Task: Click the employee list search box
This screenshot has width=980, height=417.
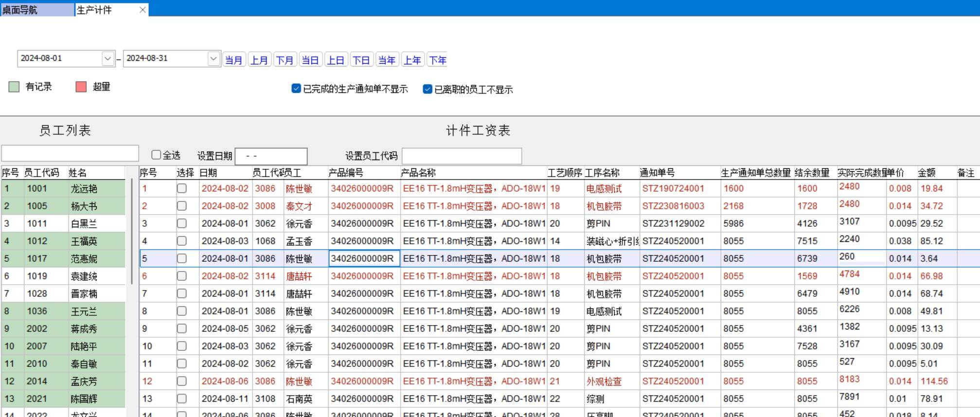Action: coord(70,153)
